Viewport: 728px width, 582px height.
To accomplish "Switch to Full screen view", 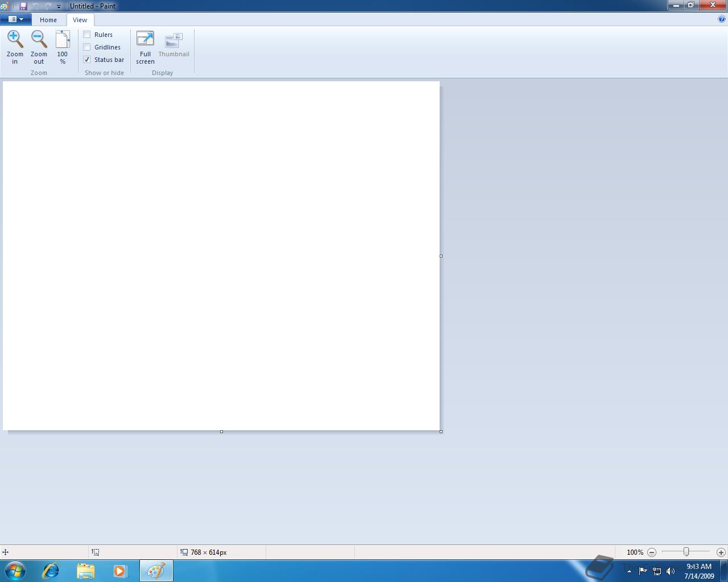I will coord(145,48).
